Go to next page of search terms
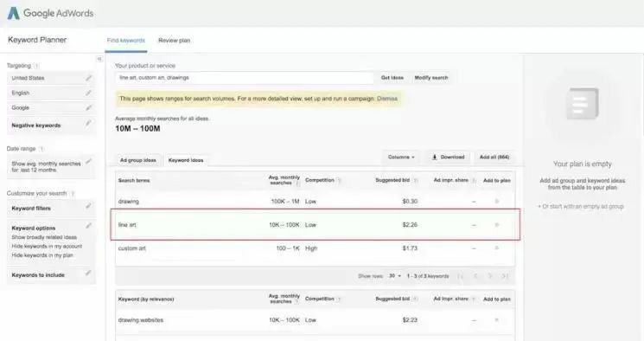Image resolution: width=644 pixels, height=341 pixels. click(x=490, y=276)
